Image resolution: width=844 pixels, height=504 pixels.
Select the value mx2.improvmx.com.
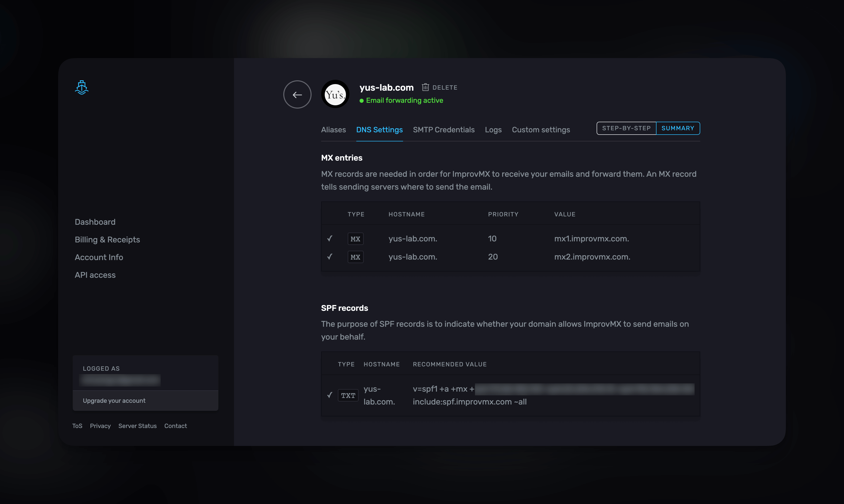point(592,257)
